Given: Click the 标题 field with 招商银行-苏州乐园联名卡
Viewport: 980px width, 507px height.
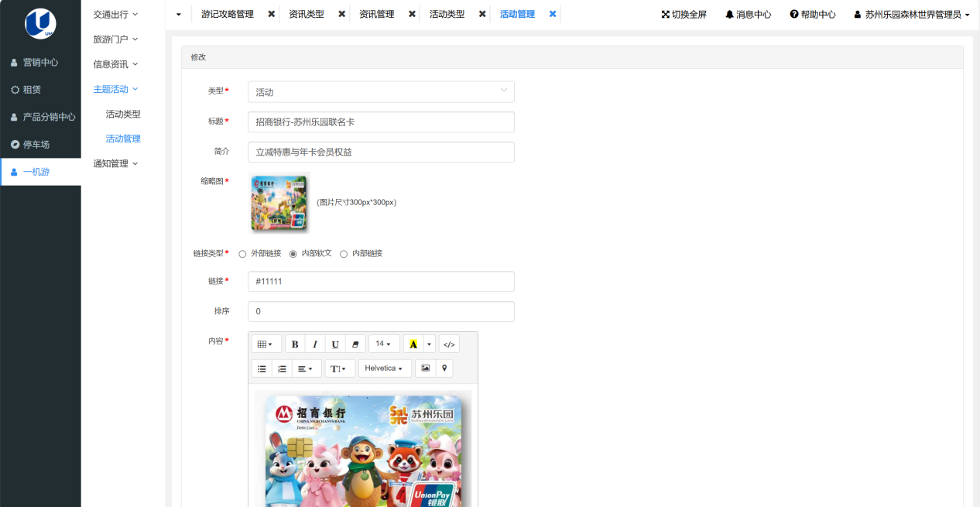Looking at the screenshot, I should click(x=381, y=122).
